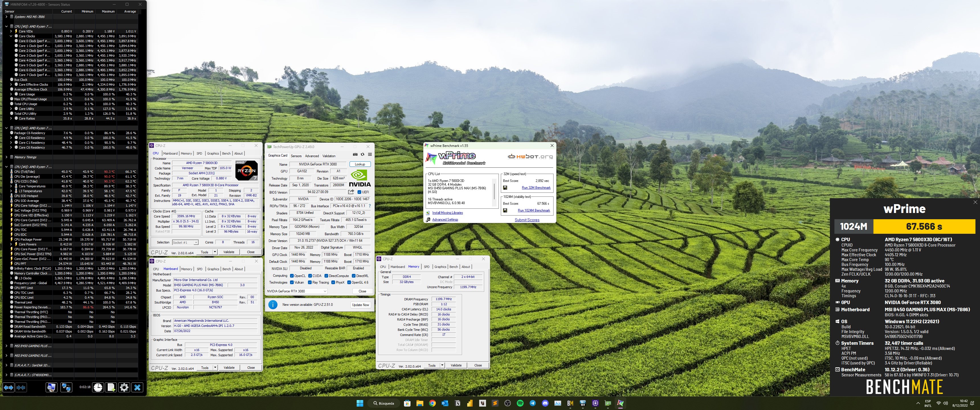Expand Core Temperatures node in HWiNFO
This screenshot has width=980, height=410.
[11, 186]
